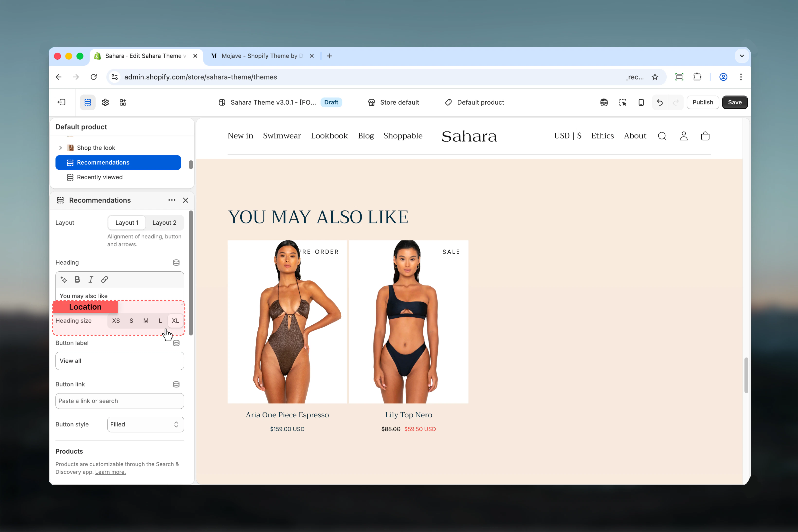Connect dynamic source for Heading
The image size is (798, 532).
click(176, 262)
